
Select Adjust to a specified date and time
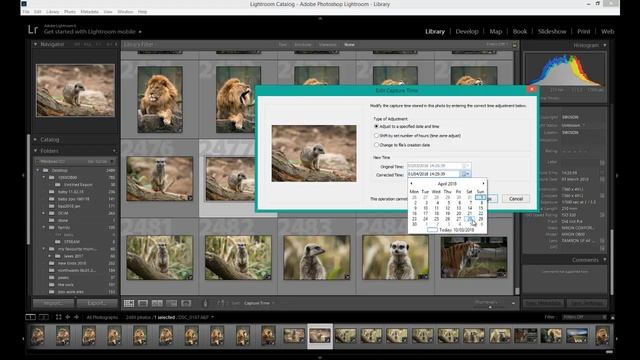point(407,127)
